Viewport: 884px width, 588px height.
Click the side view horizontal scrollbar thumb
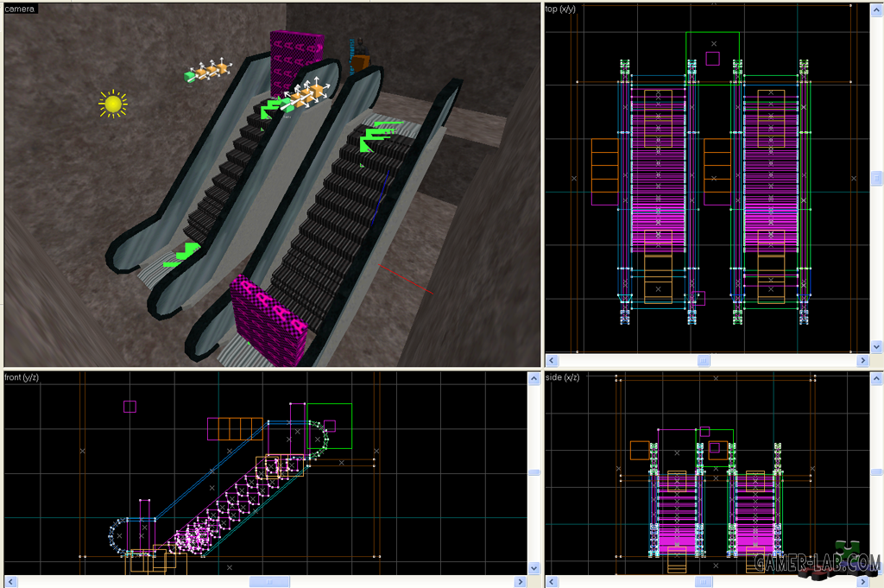[x=704, y=582]
